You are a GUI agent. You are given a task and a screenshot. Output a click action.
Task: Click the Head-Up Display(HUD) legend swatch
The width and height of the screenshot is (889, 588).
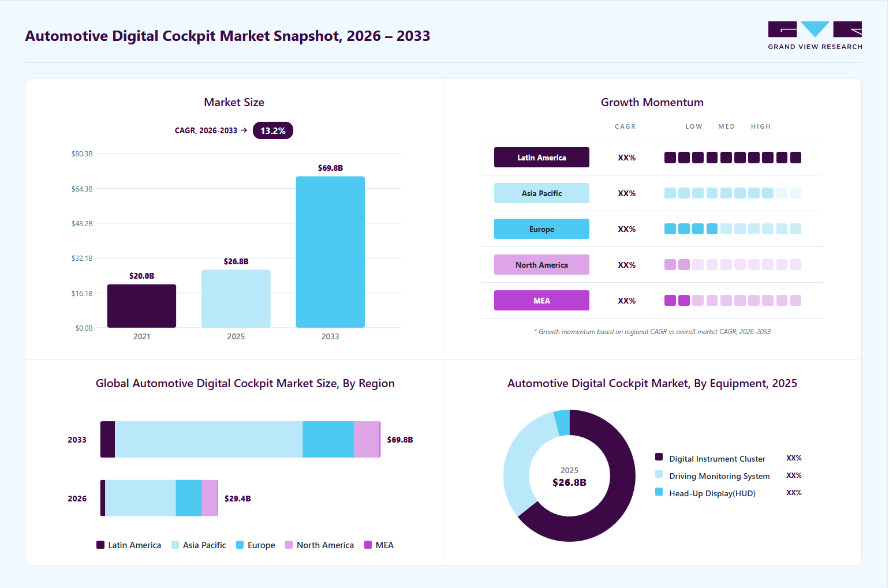coord(659,492)
